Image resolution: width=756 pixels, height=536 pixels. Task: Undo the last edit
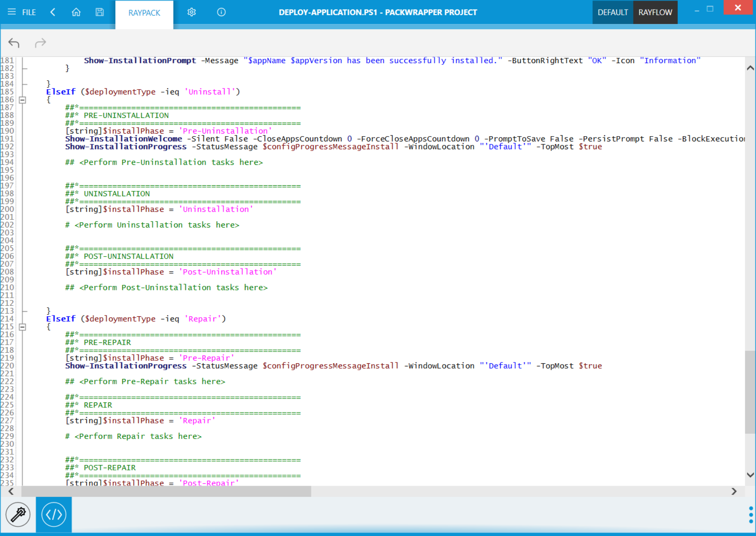tap(14, 43)
